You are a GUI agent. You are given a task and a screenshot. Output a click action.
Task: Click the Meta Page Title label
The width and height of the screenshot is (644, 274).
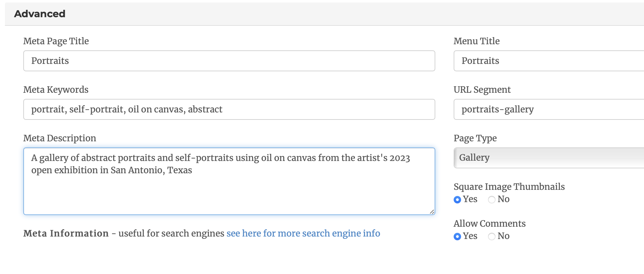pyautogui.click(x=56, y=41)
